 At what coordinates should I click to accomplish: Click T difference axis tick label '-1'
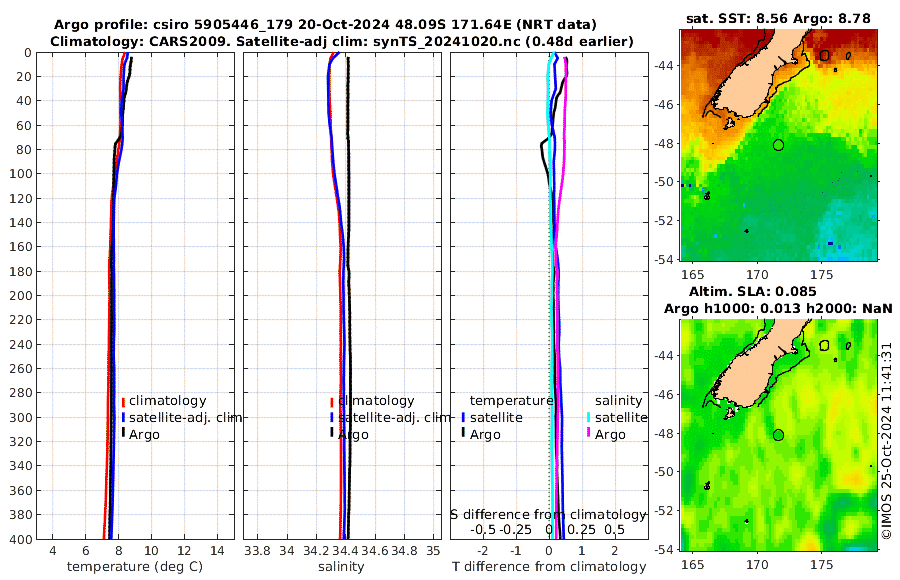point(515,551)
